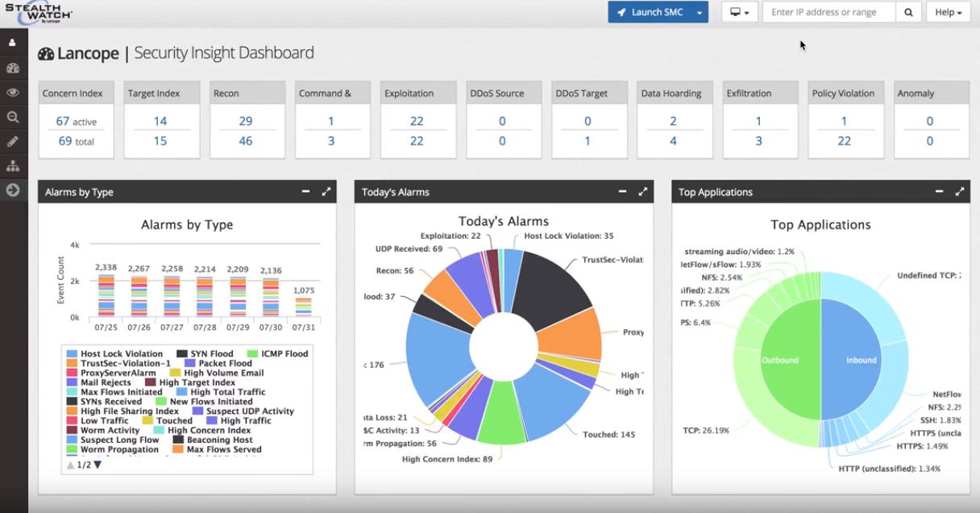Open the Help dropdown menu

coord(948,12)
